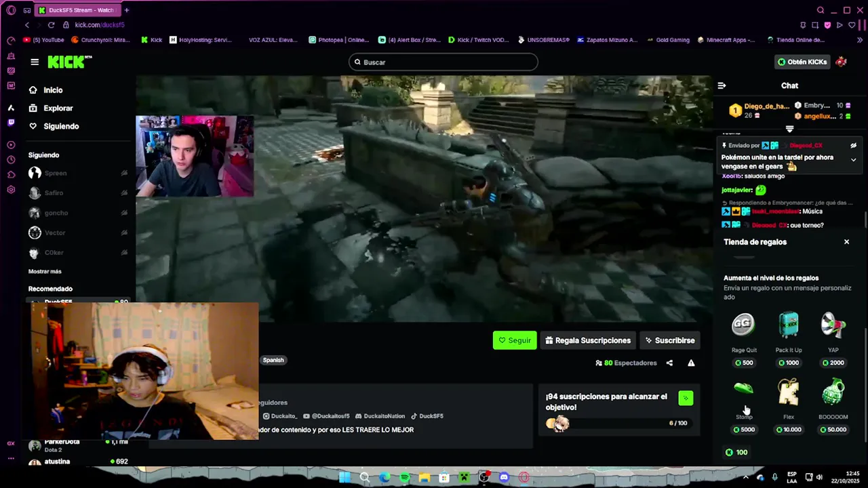Click the small webcam overlay thumbnail
This screenshot has width=868, height=488.
pyautogui.click(x=195, y=156)
